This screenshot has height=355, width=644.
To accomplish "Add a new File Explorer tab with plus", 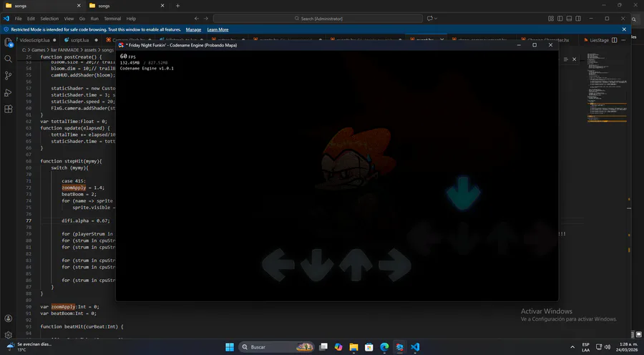I will (177, 6).
